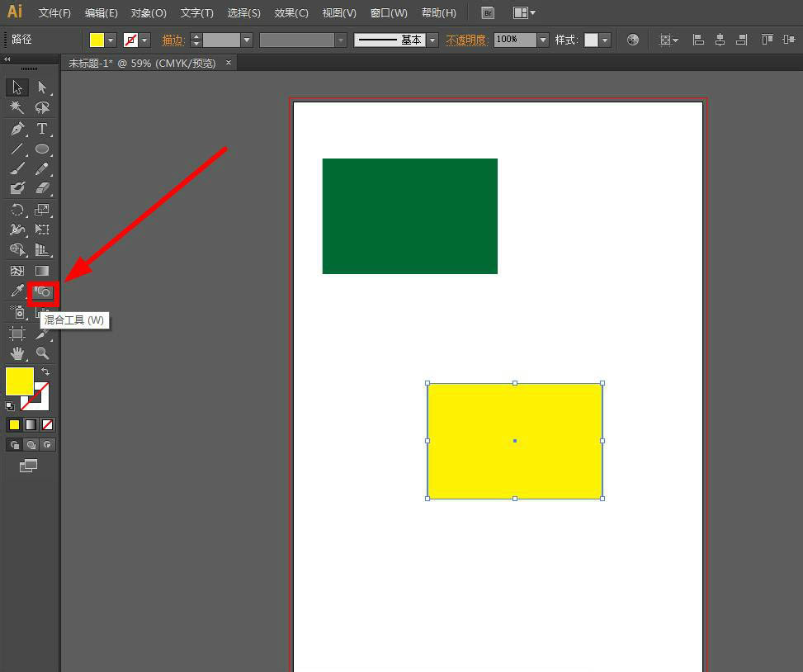Viewport: 803px width, 672px height.
Task: Click the 不透明度 opacity link
Action: coord(466,40)
